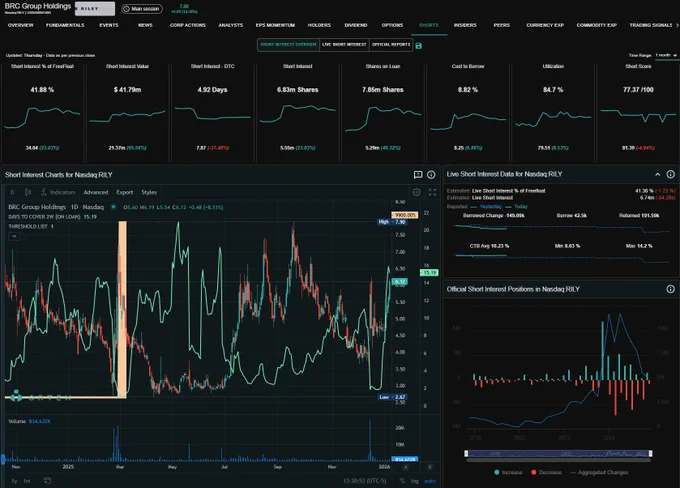Open the chart Styles menu
The image size is (680, 488).
(149, 192)
